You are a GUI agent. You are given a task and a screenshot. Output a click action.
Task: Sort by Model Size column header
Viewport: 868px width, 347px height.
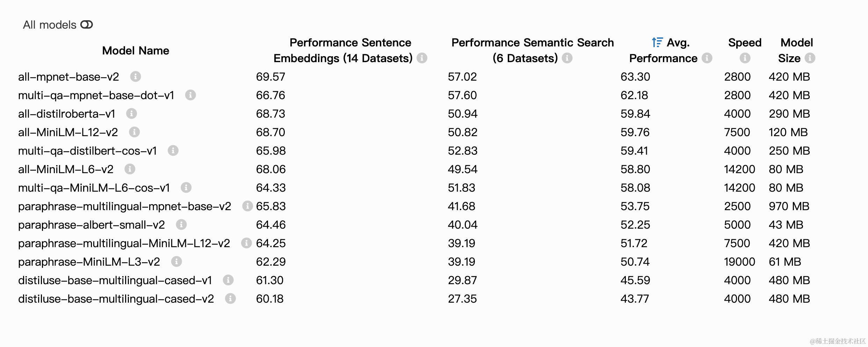click(796, 43)
